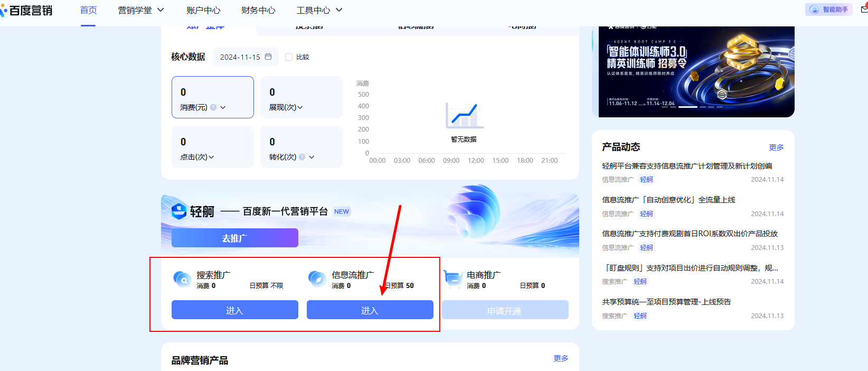
Task: Click 进入 under 信息流推广
Action: (x=370, y=310)
